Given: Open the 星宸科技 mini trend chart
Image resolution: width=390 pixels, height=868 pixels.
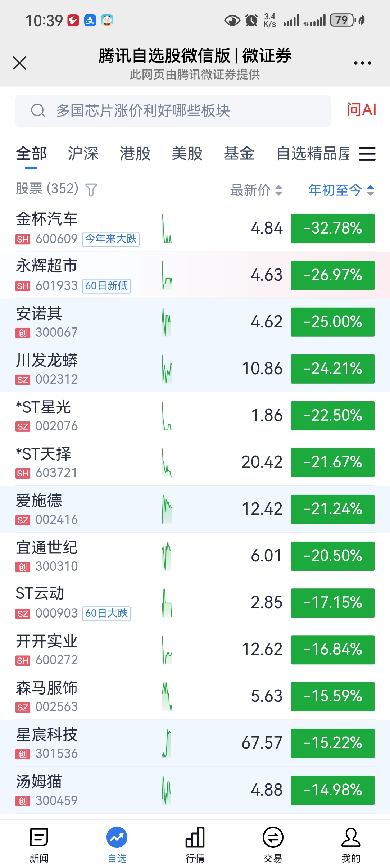Looking at the screenshot, I should (x=167, y=743).
